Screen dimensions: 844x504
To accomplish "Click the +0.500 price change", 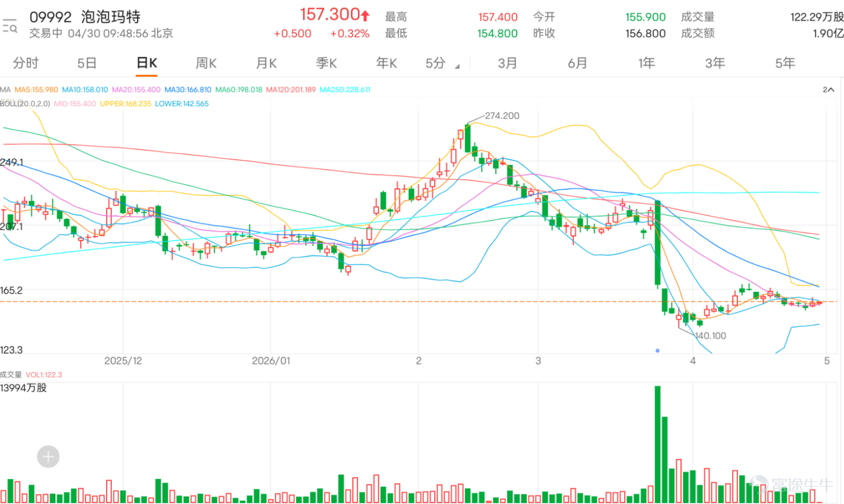I will [x=293, y=34].
